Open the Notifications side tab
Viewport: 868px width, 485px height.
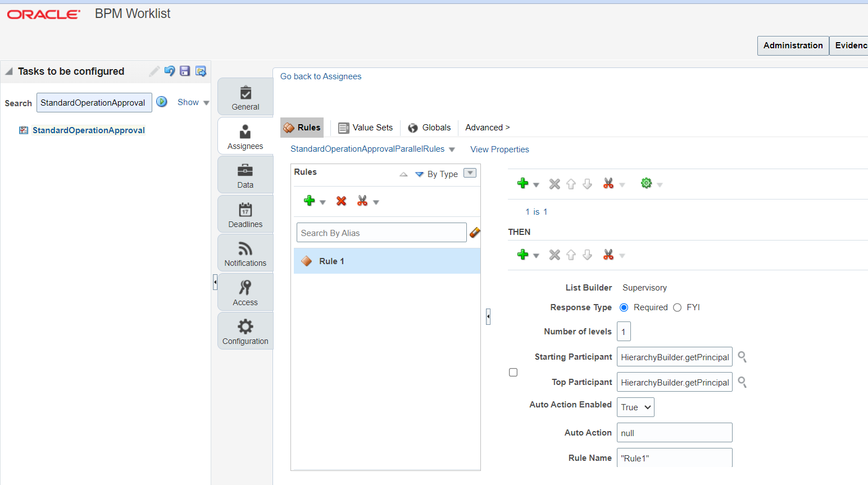click(246, 253)
